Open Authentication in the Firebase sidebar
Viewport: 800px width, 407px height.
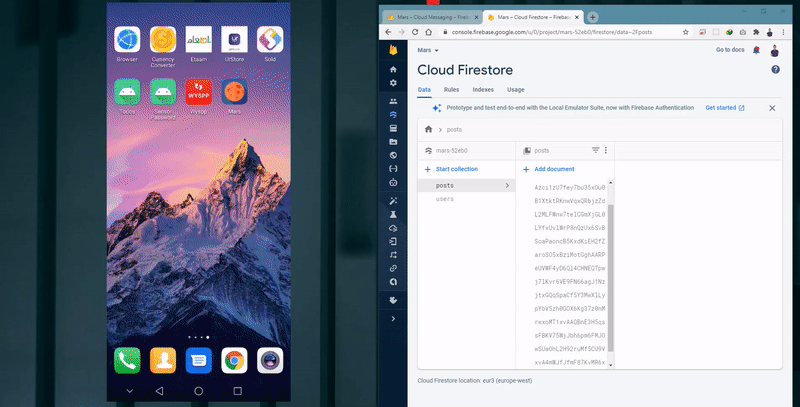393,101
